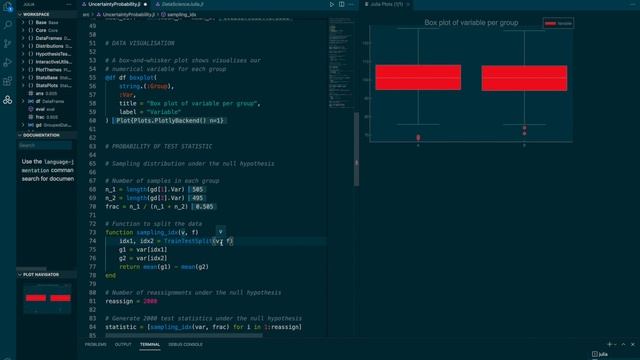Click the left red box in plot
640x360 pixels.
[418, 77]
